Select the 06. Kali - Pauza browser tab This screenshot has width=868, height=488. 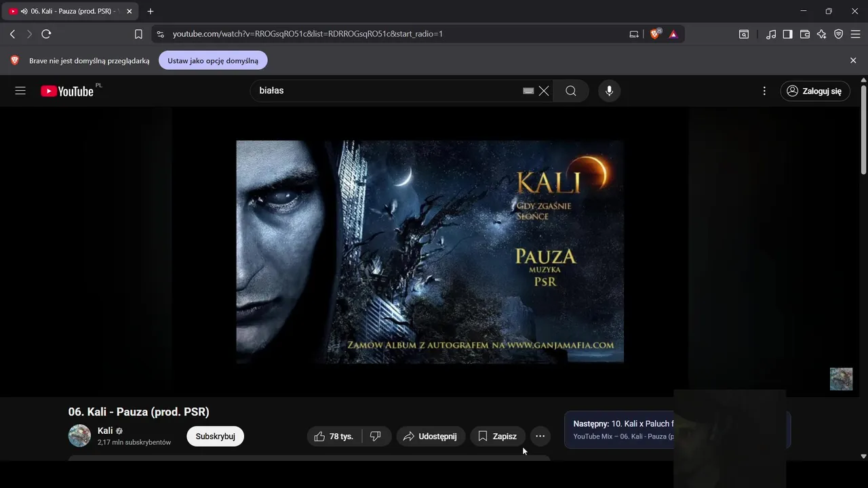point(71,12)
